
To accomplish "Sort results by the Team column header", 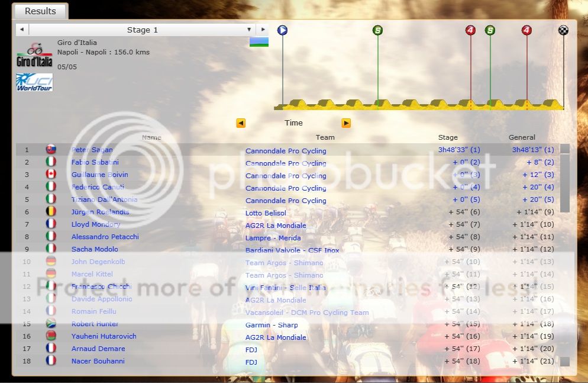I will pos(325,137).
